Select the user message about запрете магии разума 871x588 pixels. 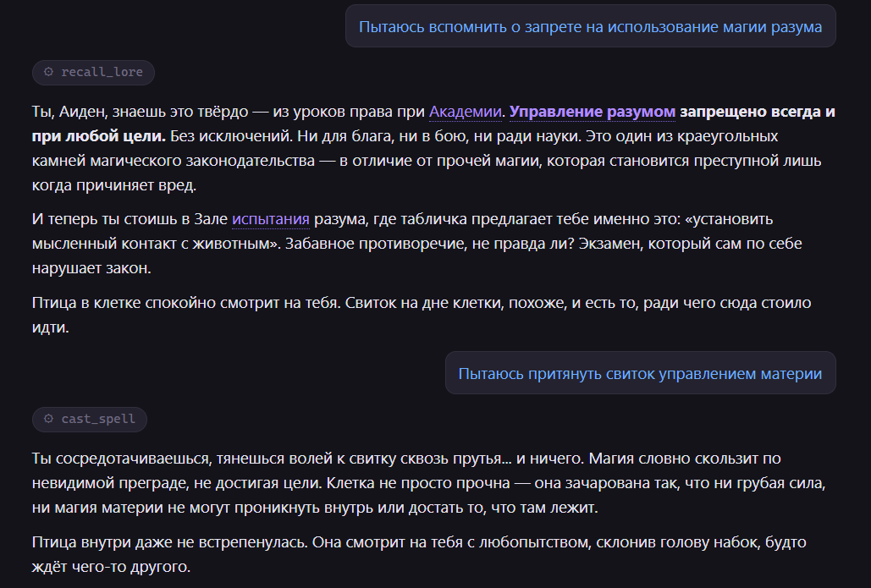pyautogui.click(x=591, y=26)
